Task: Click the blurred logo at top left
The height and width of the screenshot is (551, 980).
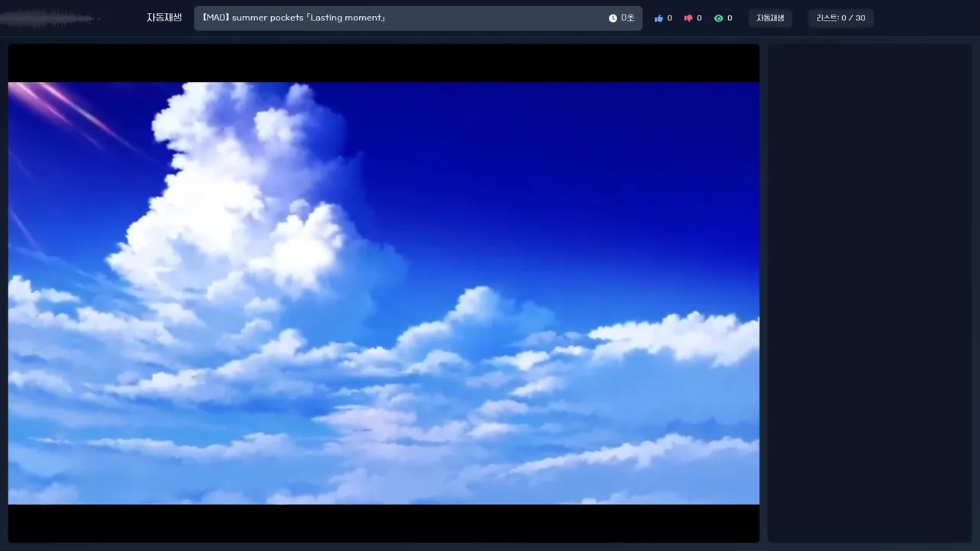Action: tap(51, 18)
